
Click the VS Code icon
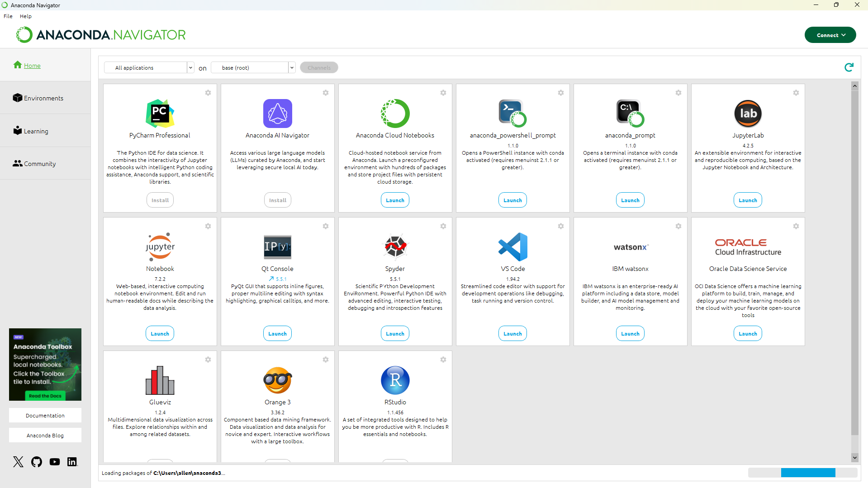click(512, 246)
